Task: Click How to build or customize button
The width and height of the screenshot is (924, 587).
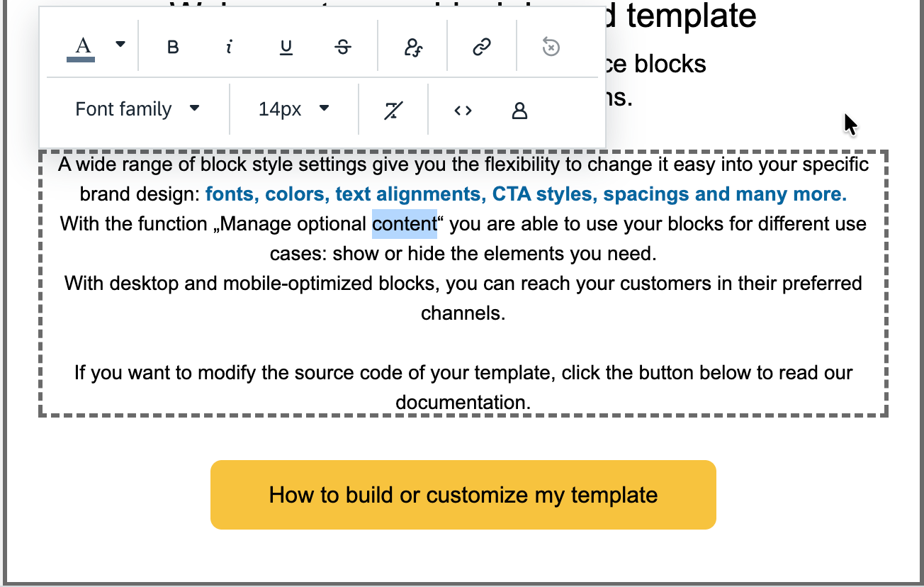Action: point(463,495)
